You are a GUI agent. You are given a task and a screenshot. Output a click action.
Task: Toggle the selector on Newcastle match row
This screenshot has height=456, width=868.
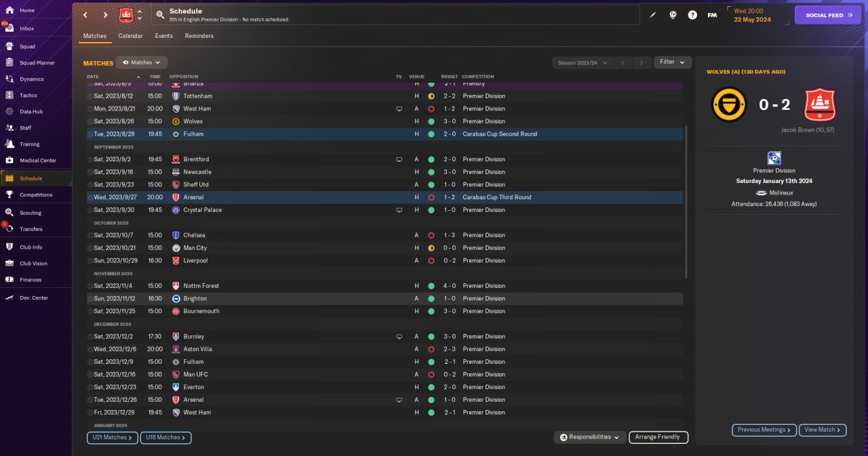pos(90,172)
